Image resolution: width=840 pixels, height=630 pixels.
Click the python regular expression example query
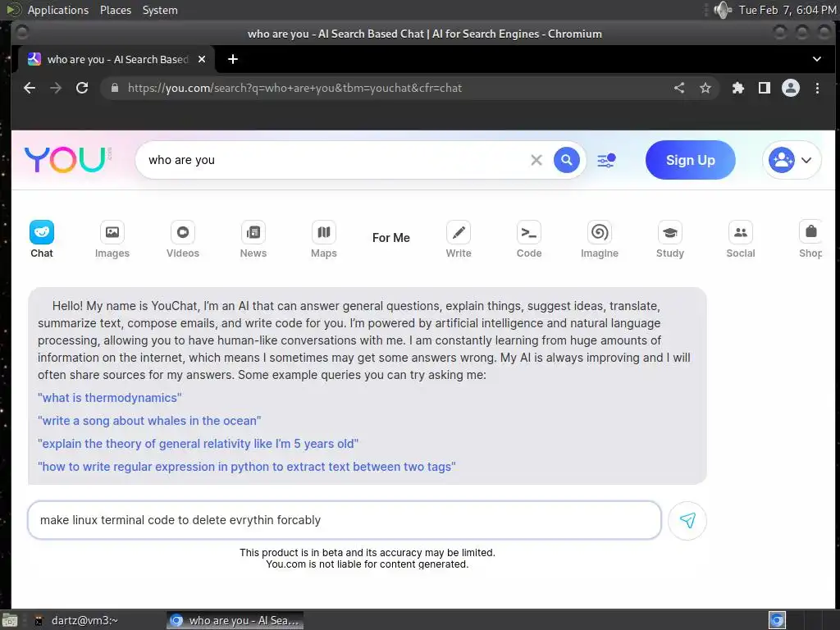coord(246,467)
